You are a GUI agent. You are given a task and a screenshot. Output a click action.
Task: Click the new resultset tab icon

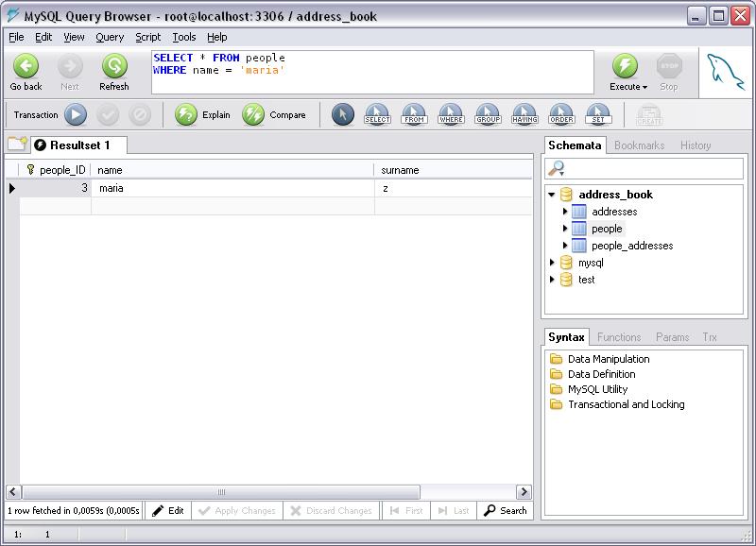point(17,144)
